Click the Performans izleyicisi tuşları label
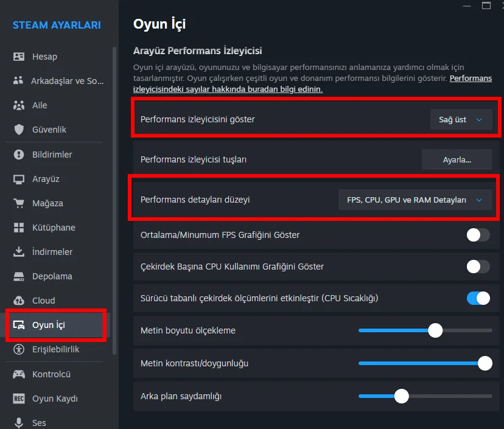Screen dimensions: 504x429 [x=194, y=159]
